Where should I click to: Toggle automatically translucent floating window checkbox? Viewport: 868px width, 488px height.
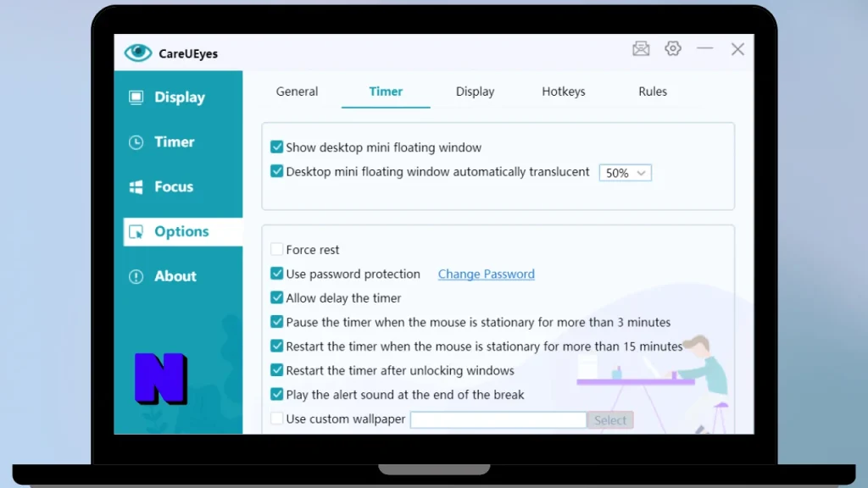click(276, 171)
